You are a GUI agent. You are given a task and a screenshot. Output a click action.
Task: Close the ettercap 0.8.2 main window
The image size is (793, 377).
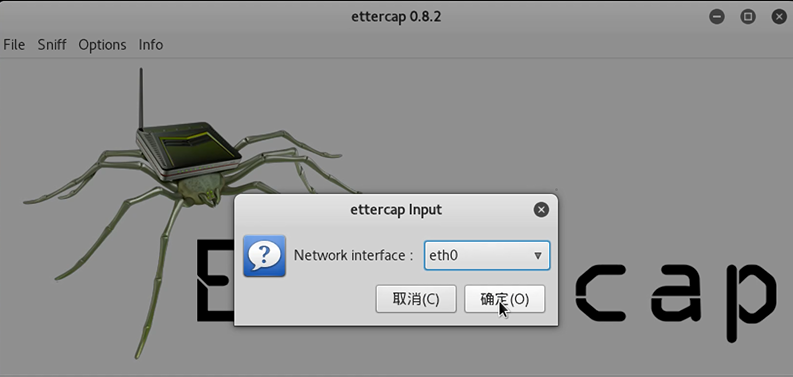coord(779,17)
